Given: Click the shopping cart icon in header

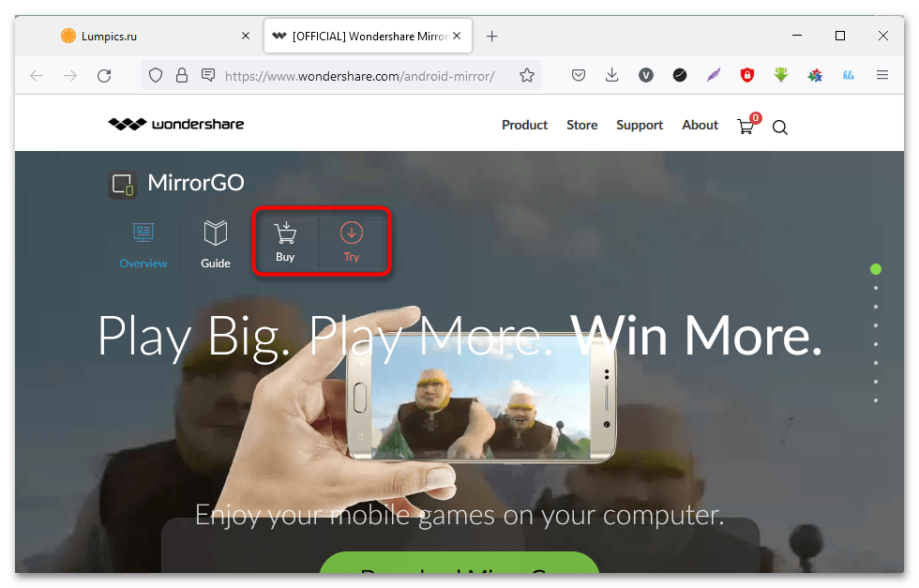Looking at the screenshot, I should (746, 127).
